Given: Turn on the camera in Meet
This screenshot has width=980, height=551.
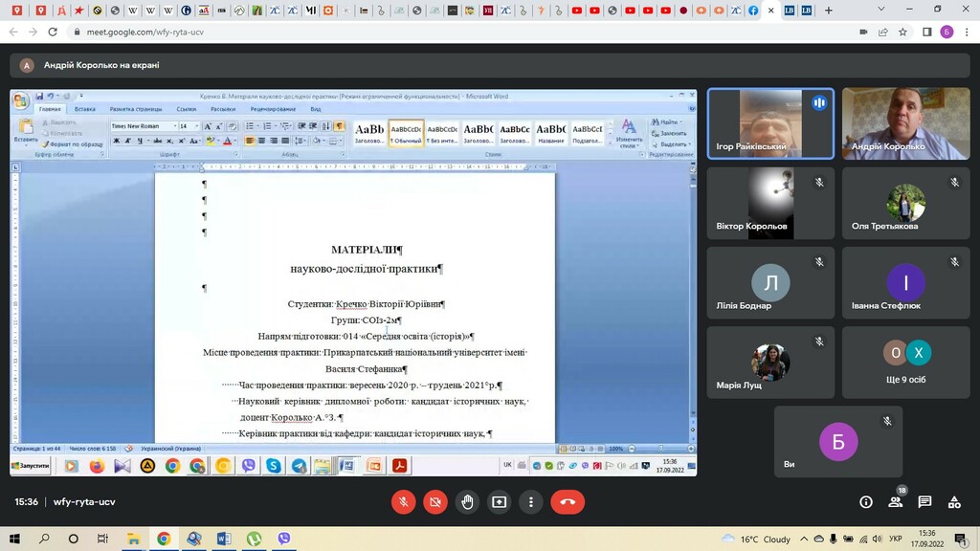Looking at the screenshot, I should pyautogui.click(x=435, y=502).
